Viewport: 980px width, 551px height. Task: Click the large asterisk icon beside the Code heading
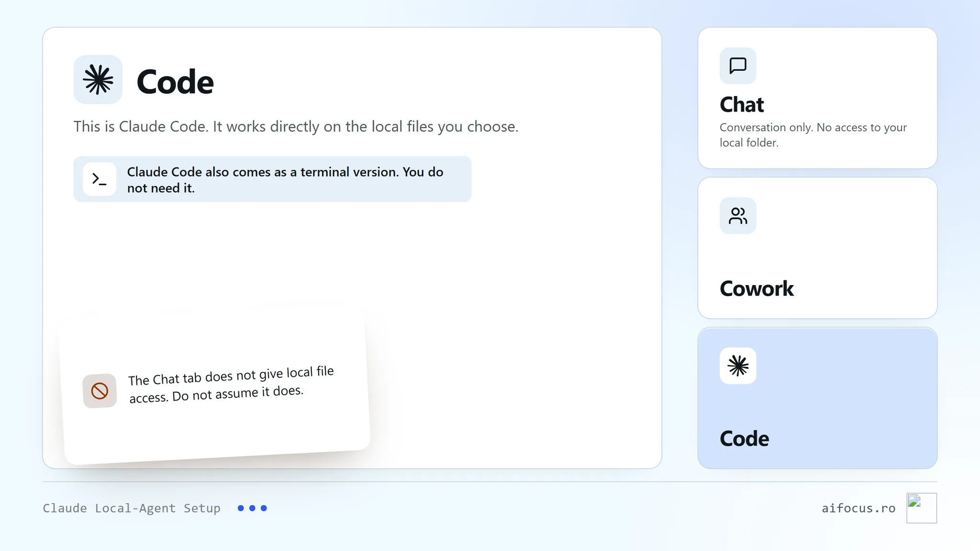[x=98, y=79]
